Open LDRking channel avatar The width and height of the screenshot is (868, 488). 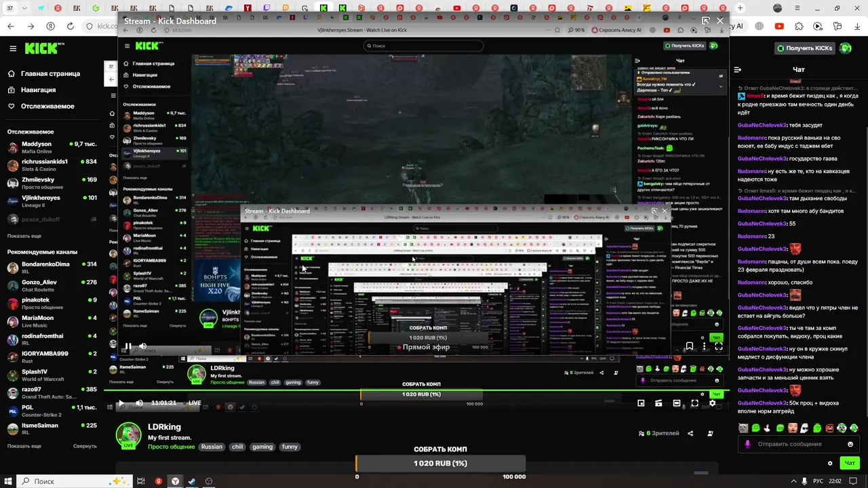[x=128, y=435]
